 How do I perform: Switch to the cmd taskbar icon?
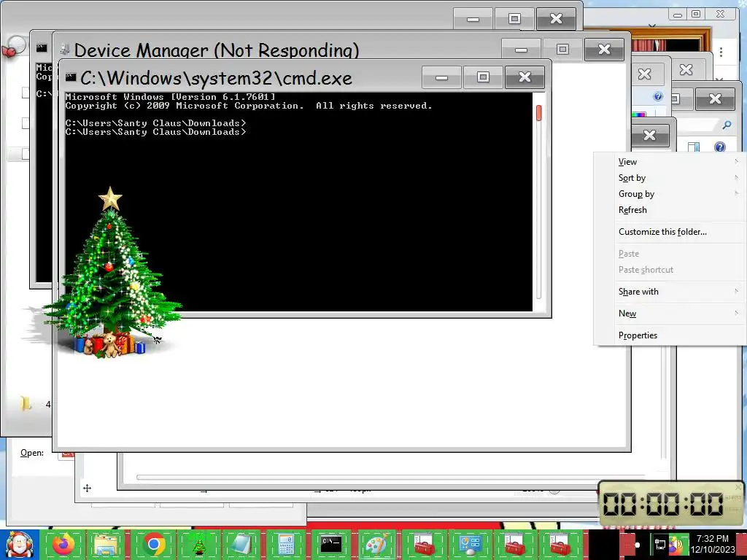point(331,545)
